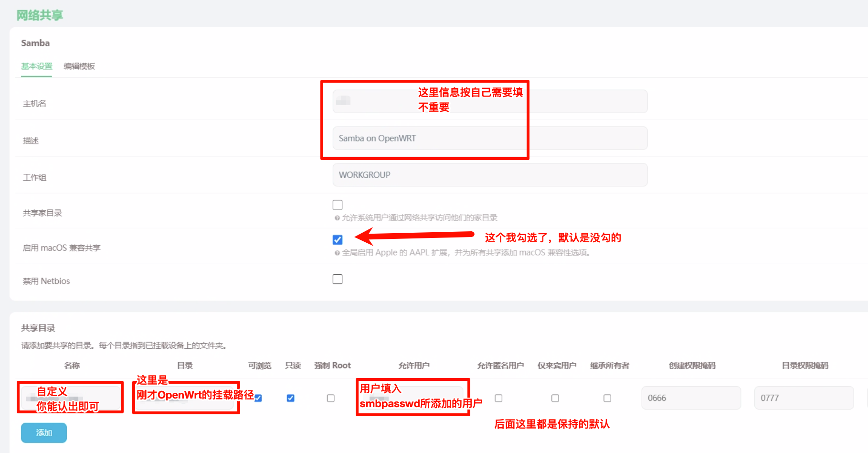The height and width of the screenshot is (453, 868).
Task: Click the WORKGROUP 工作组 field
Action: (x=489, y=175)
